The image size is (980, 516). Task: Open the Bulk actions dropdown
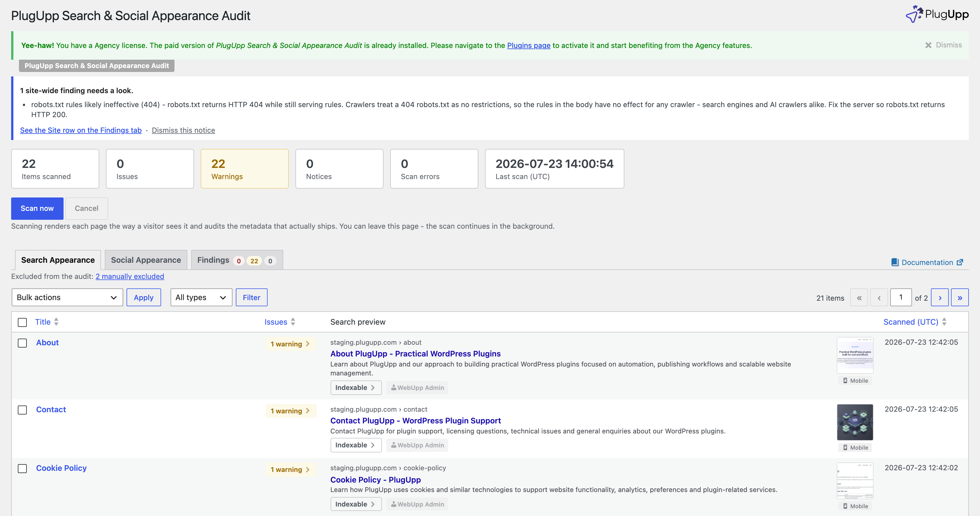67,297
